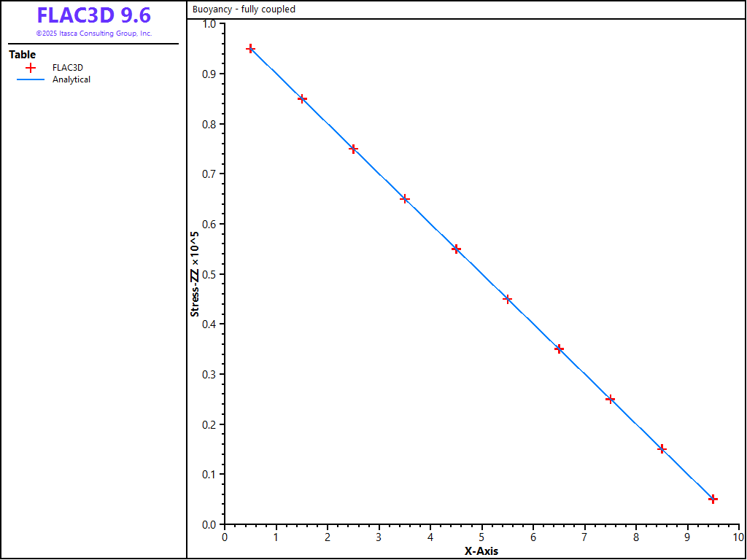Click the data point marker at x=8.5
747x560 pixels.
[662, 449]
